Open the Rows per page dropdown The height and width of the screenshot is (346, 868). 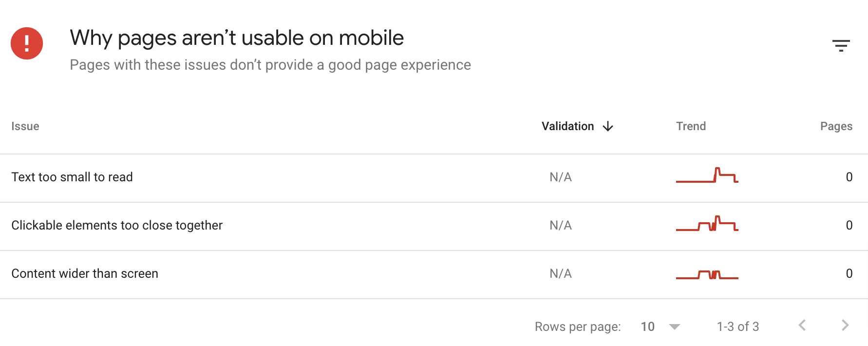click(660, 327)
